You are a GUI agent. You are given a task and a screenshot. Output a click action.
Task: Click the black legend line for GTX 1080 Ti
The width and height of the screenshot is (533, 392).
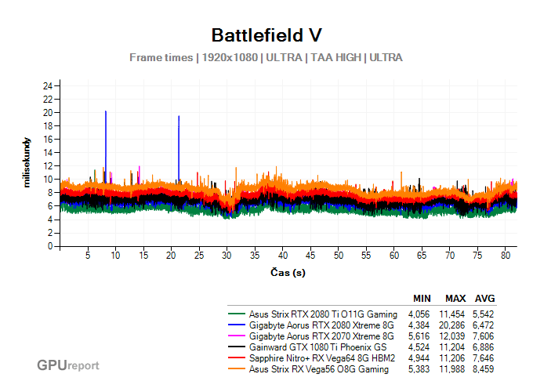(236, 347)
